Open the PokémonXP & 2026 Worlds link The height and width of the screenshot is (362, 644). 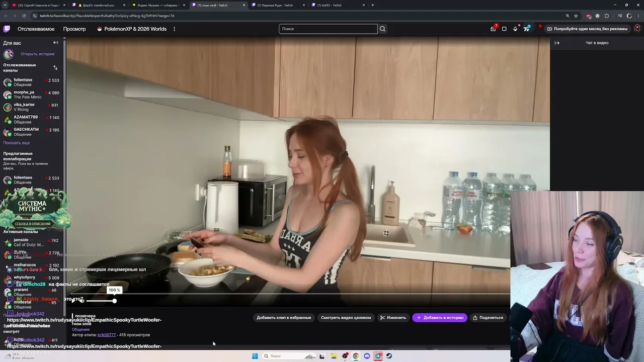(131, 29)
